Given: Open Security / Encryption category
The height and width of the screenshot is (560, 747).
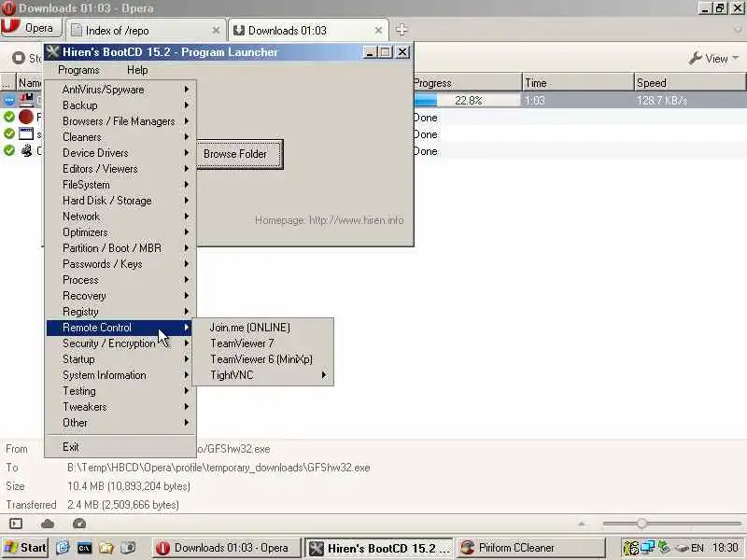Looking at the screenshot, I should (x=121, y=343).
